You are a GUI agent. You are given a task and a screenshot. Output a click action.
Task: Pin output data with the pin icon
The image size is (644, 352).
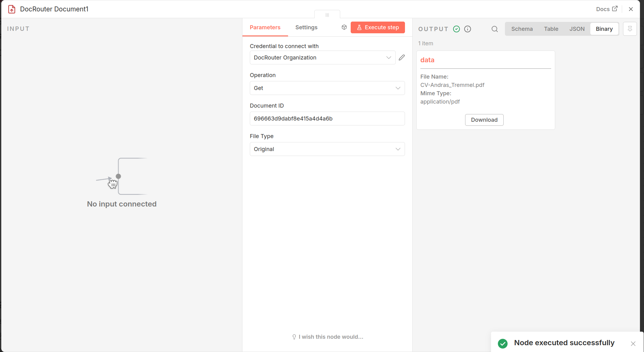pos(630,29)
